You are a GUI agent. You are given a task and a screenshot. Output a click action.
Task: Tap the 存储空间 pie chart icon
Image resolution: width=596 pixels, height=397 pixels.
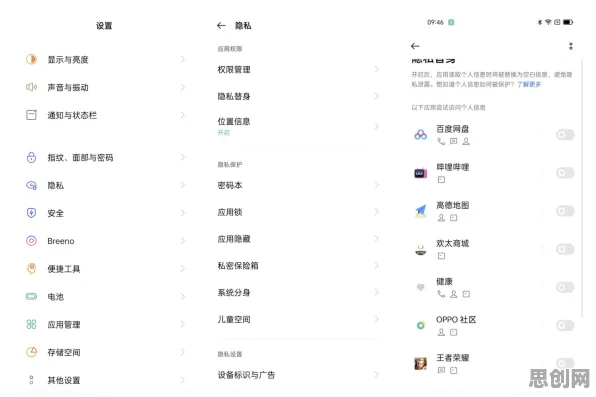(32, 352)
